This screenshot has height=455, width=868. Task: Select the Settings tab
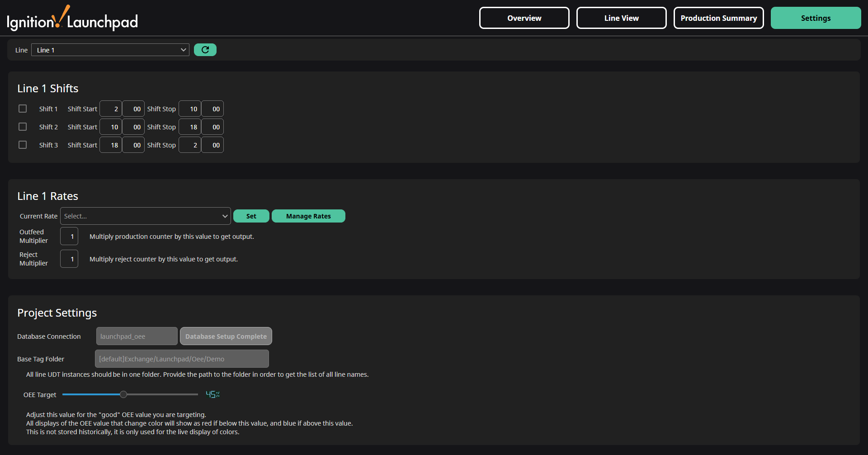816,18
